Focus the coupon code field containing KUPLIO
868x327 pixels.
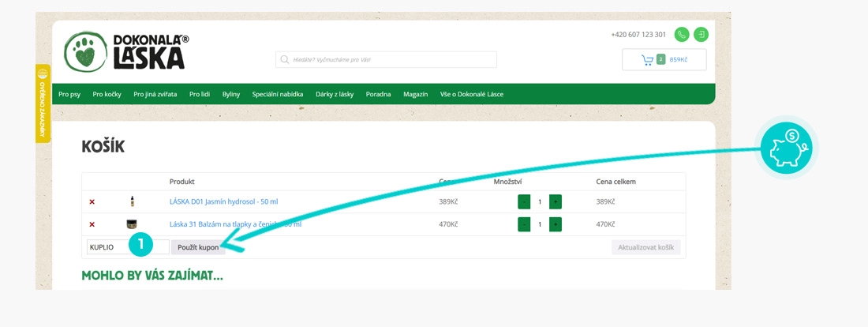coord(128,247)
